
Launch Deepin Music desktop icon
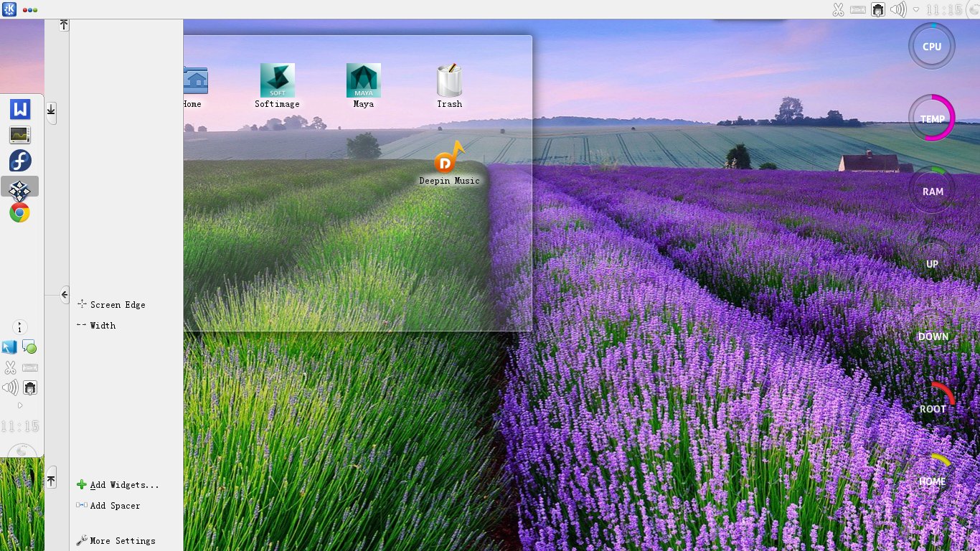(x=449, y=164)
